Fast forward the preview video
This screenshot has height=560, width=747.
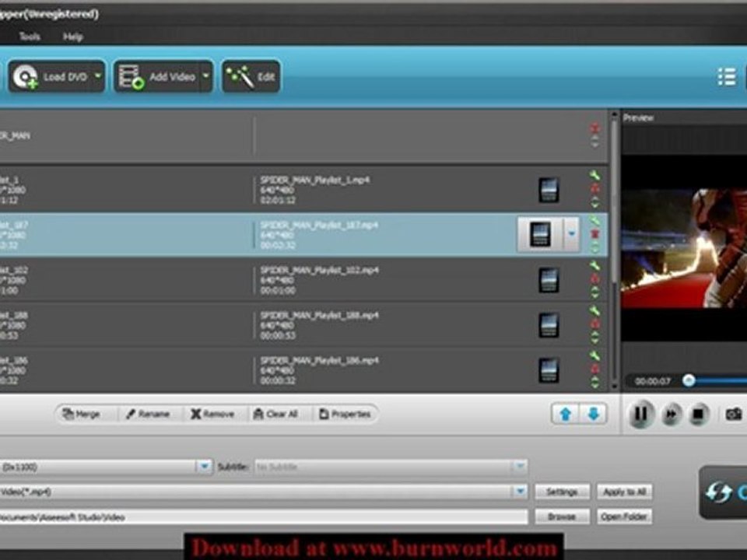pyautogui.click(x=671, y=415)
